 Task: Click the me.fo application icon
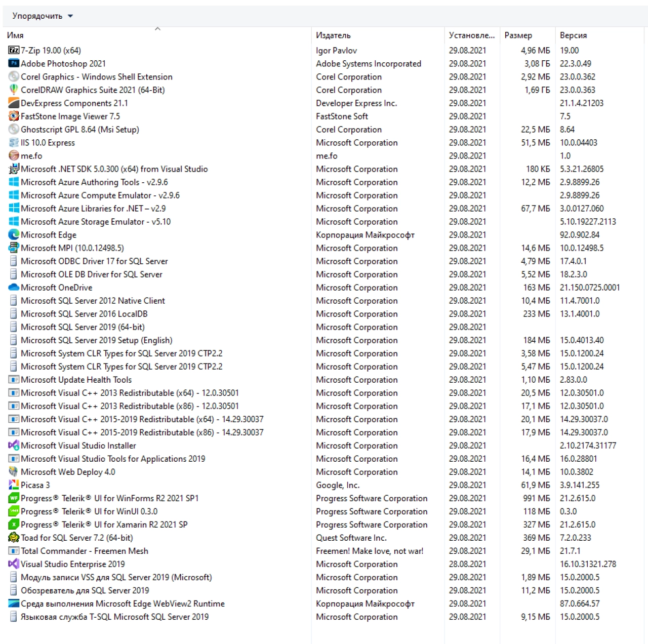14,155
